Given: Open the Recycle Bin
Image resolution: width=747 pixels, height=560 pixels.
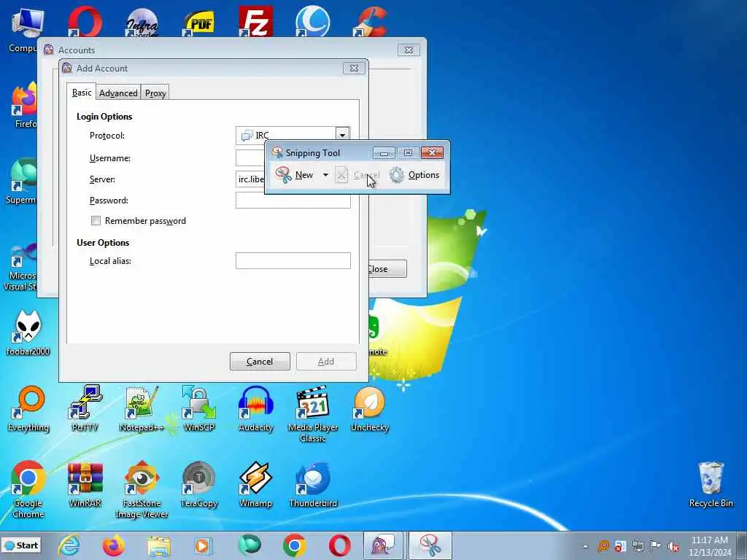Looking at the screenshot, I should [x=711, y=485].
